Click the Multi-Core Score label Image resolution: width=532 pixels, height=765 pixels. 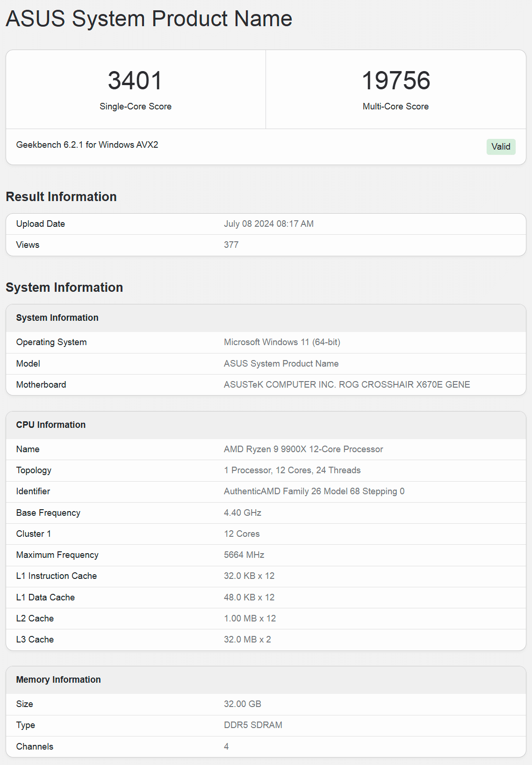point(395,107)
